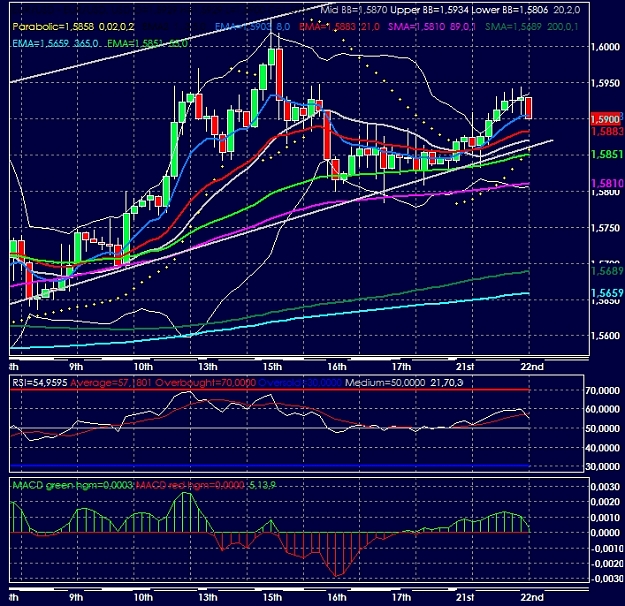Select the Upper BB=1,5934 label
625x606 pixels.
(x=429, y=10)
